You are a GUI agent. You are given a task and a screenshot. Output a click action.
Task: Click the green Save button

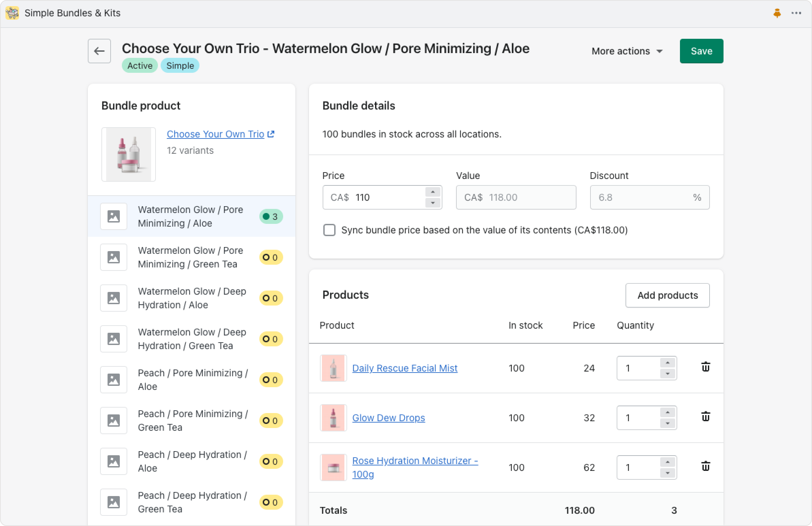[x=701, y=51]
